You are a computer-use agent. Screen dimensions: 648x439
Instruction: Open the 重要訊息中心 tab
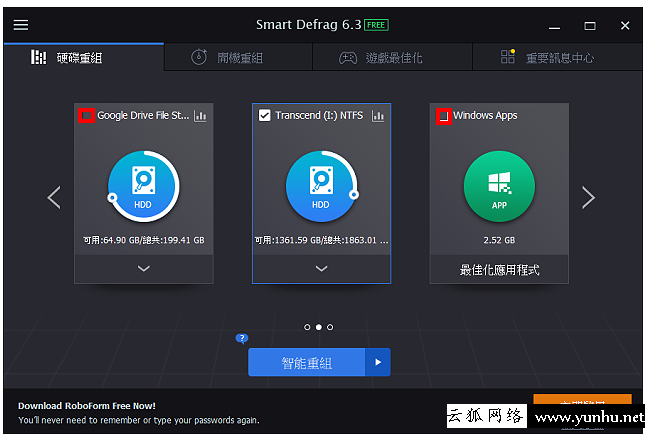click(557, 57)
